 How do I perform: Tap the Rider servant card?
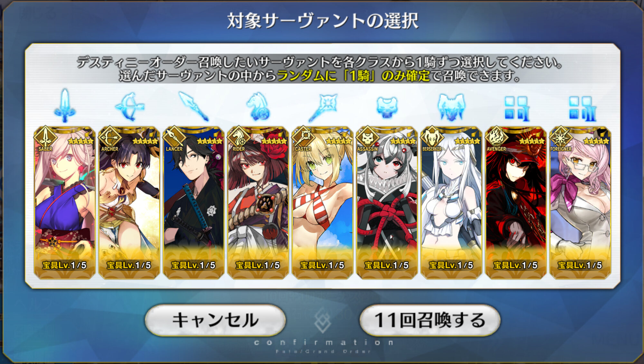click(x=258, y=202)
